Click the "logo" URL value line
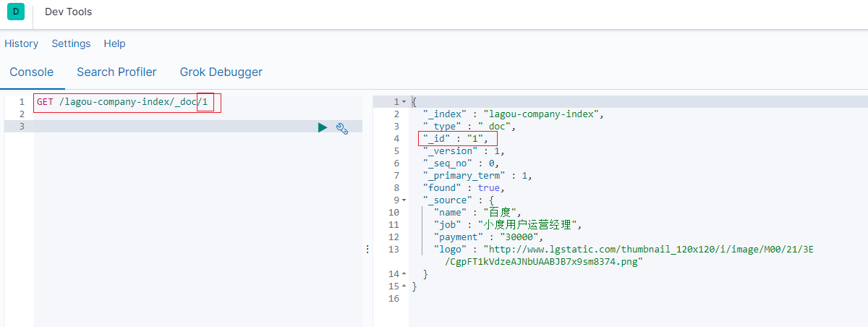The width and height of the screenshot is (868, 327). point(624,250)
